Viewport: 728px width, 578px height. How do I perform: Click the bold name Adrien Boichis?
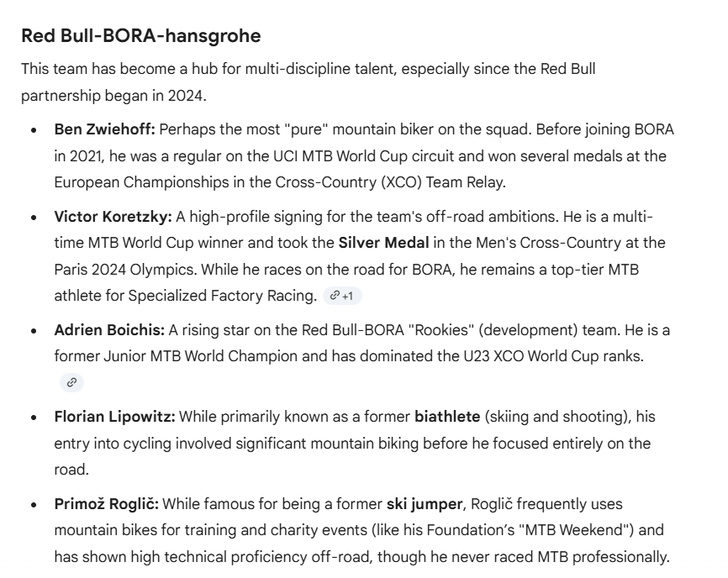[x=109, y=330]
